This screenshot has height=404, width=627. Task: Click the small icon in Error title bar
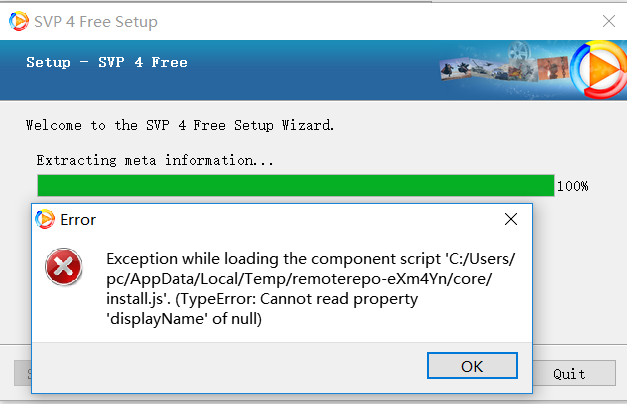45,219
